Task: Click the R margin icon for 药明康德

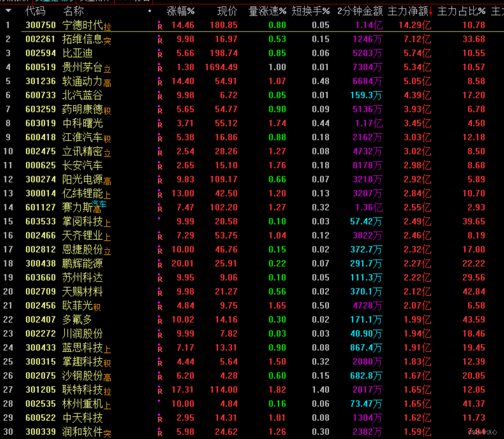Action: coord(160,110)
